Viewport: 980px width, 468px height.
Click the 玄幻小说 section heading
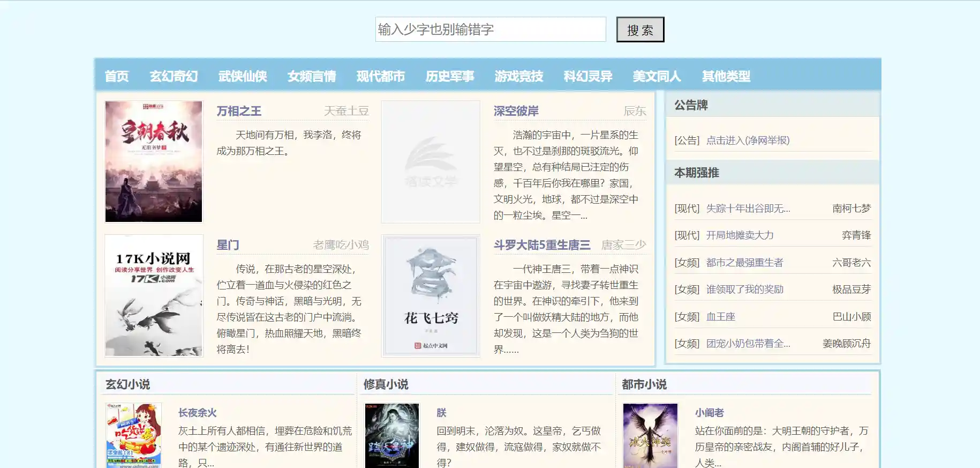point(127,384)
